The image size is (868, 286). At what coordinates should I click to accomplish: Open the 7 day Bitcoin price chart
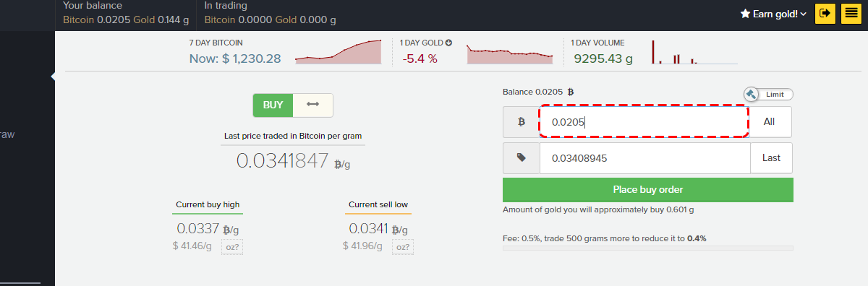click(338, 52)
